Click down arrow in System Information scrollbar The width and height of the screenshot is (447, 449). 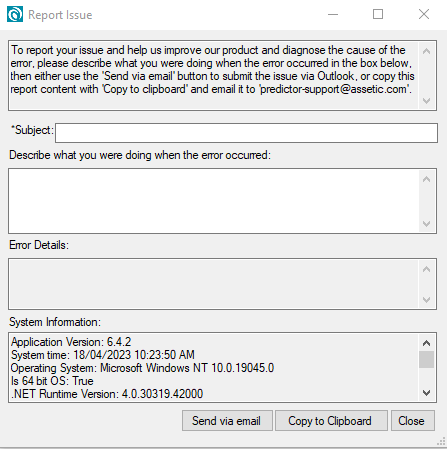[x=426, y=393]
